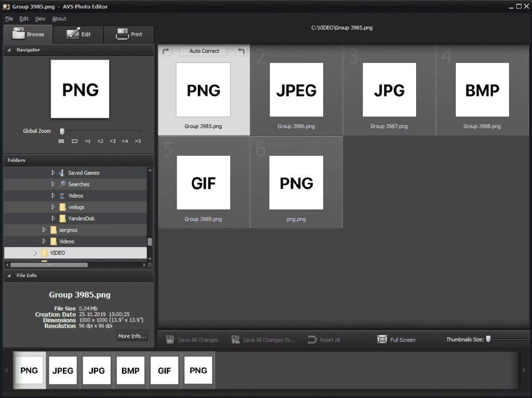Open the File menu

9,19
